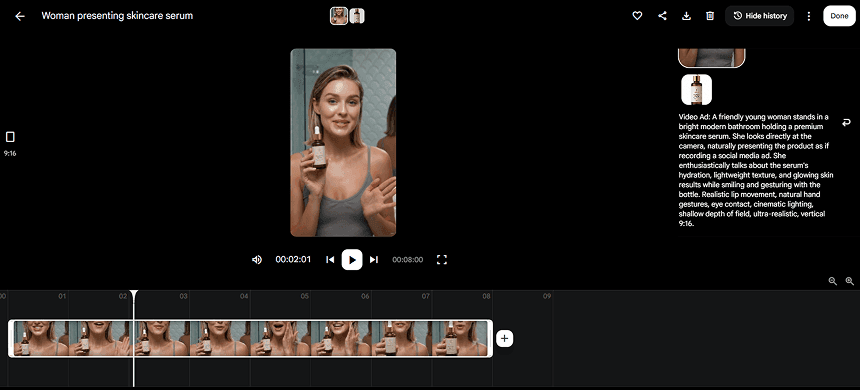Select the serum bottle thumbnail in header
This screenshot has width=860, height=391.
357,16
